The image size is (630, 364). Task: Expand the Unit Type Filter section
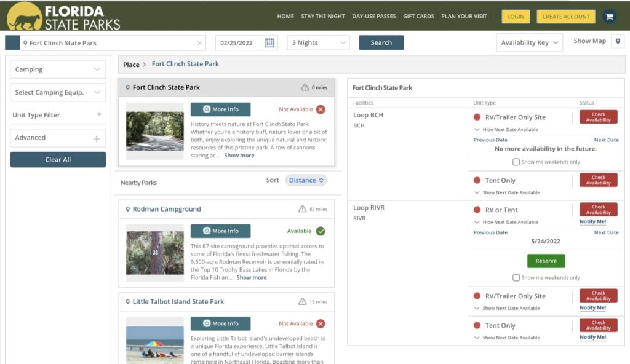tap(58, 115)
